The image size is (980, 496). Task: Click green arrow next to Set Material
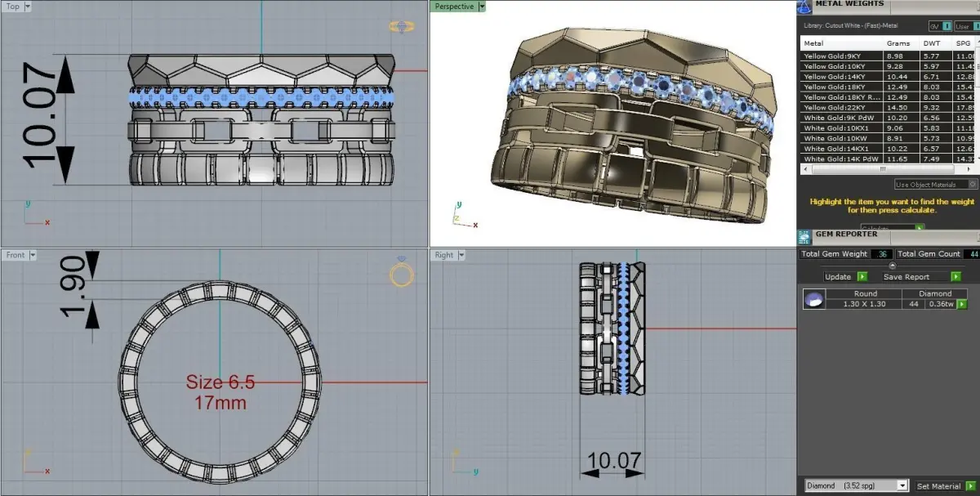tap(971, 486)
